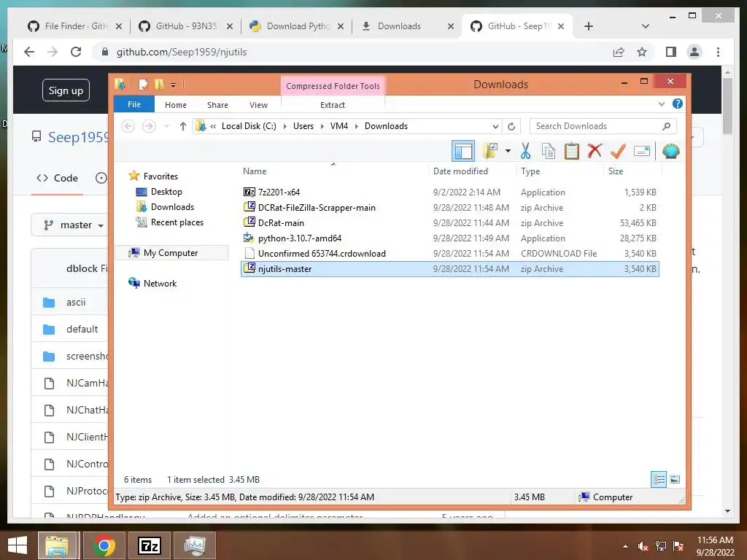Open the address bar history dropdown

[495, 126]
